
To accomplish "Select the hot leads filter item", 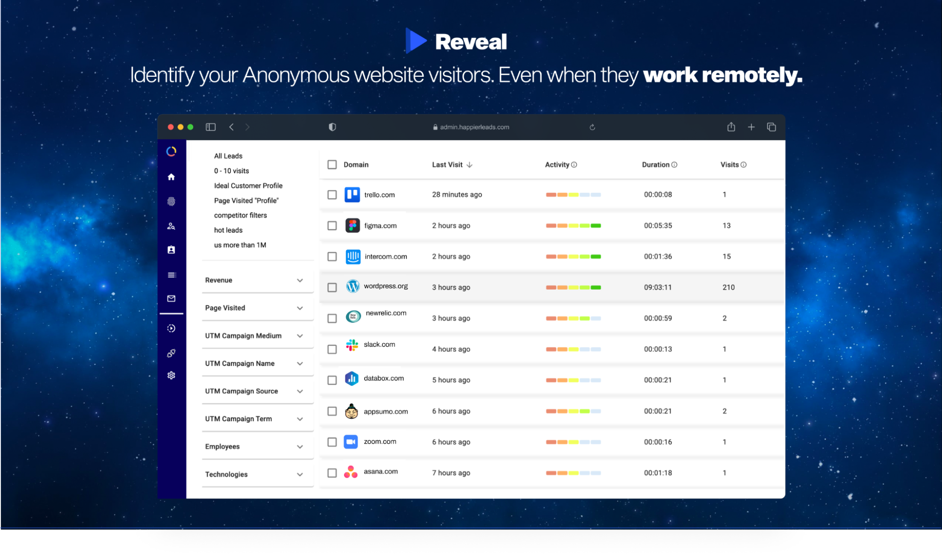I will [x=228, y=230].
